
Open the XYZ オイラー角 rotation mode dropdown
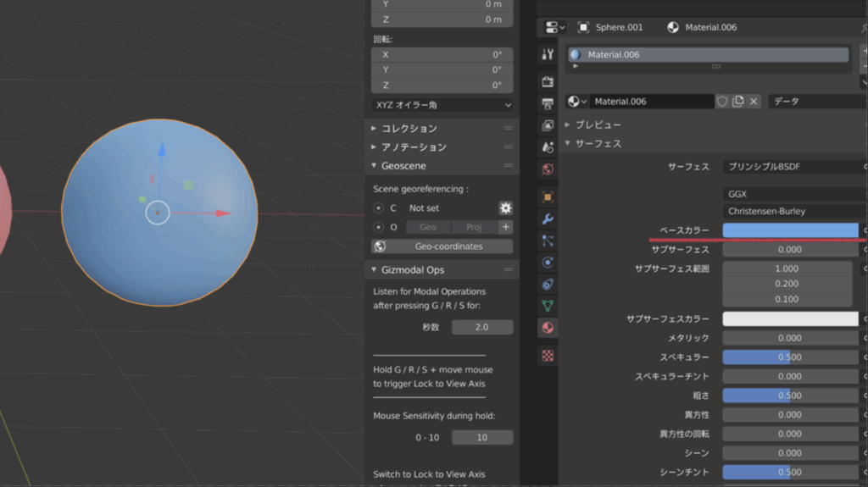[442, 105]
